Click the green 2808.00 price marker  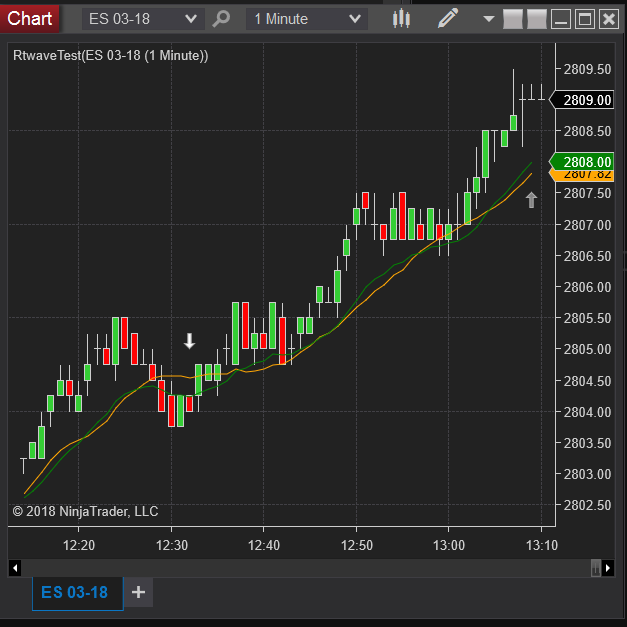(x=587, y=162)
